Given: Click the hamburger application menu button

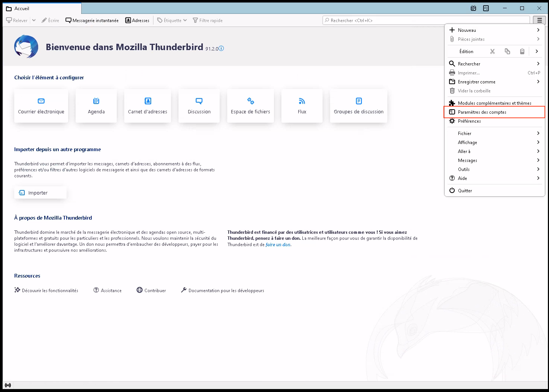Looking at the screenshot, I should point(539,20).
